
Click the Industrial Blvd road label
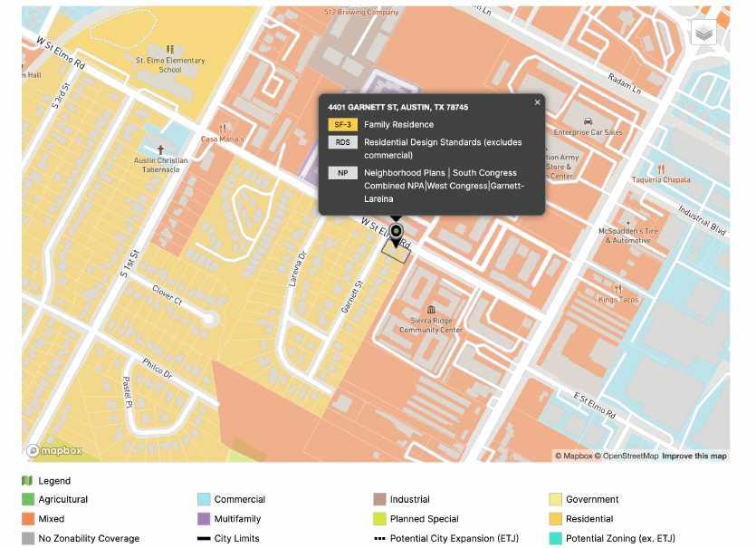coord(702,220)
